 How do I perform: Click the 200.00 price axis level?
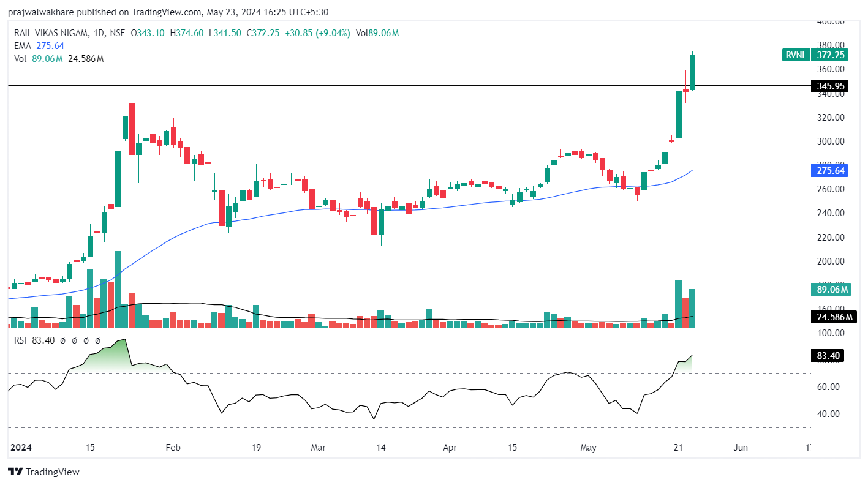coord(831,261)
